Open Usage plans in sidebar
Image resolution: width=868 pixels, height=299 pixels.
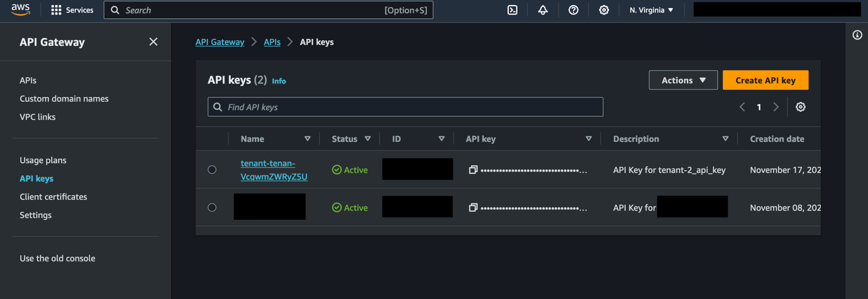coord(43,160)
